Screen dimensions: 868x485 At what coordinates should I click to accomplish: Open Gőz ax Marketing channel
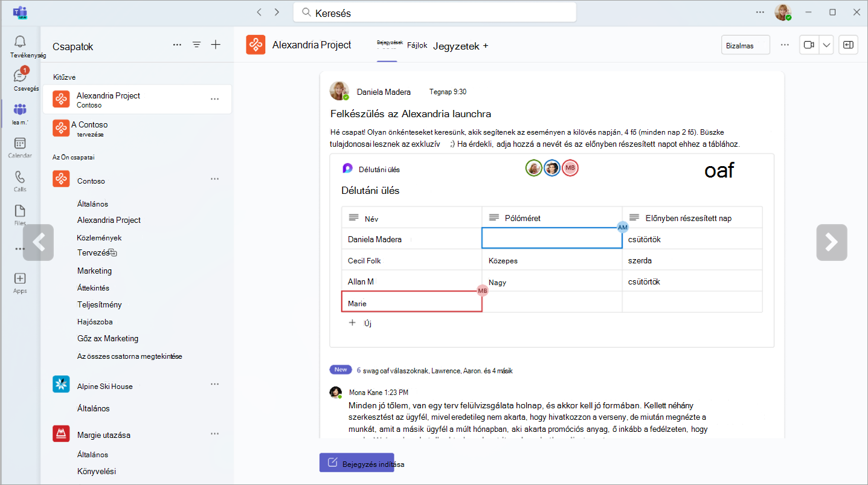(x=108, y=338)
